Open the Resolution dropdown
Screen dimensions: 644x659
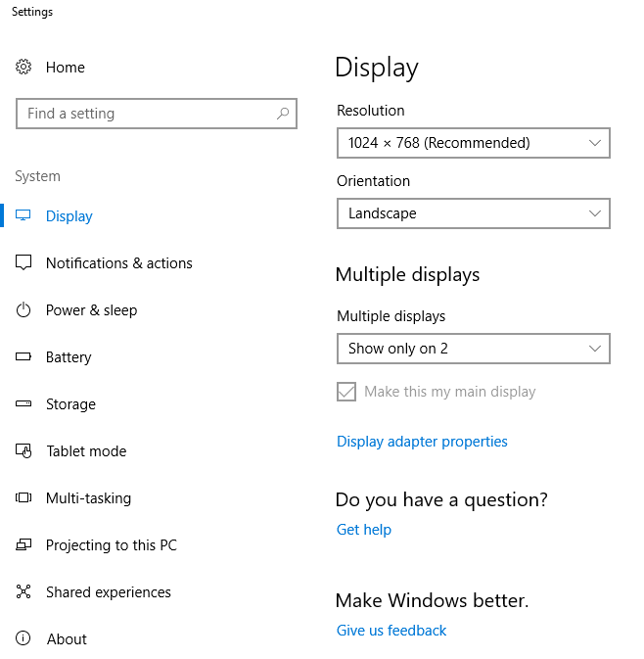474,143
